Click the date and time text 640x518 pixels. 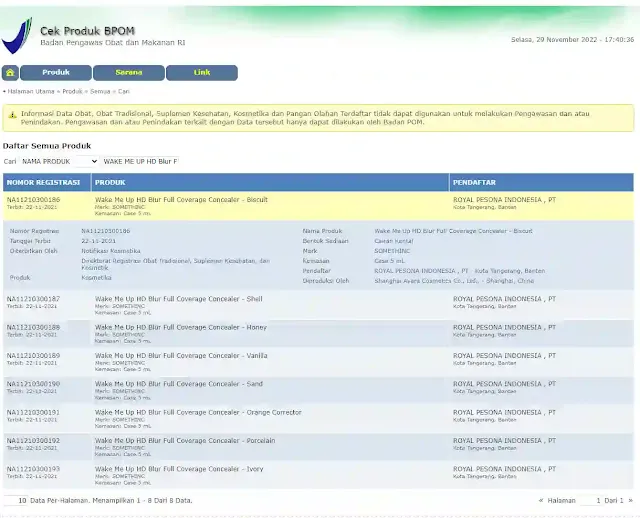[573, 40]
